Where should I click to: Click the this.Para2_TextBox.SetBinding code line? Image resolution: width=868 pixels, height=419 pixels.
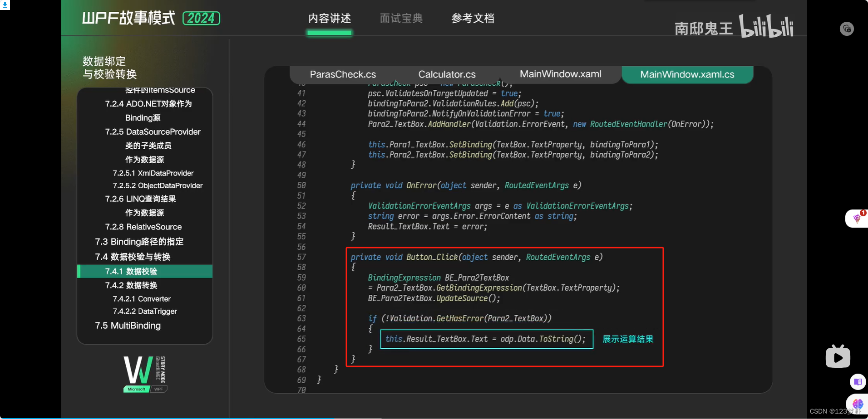click(x=513, y=155)
